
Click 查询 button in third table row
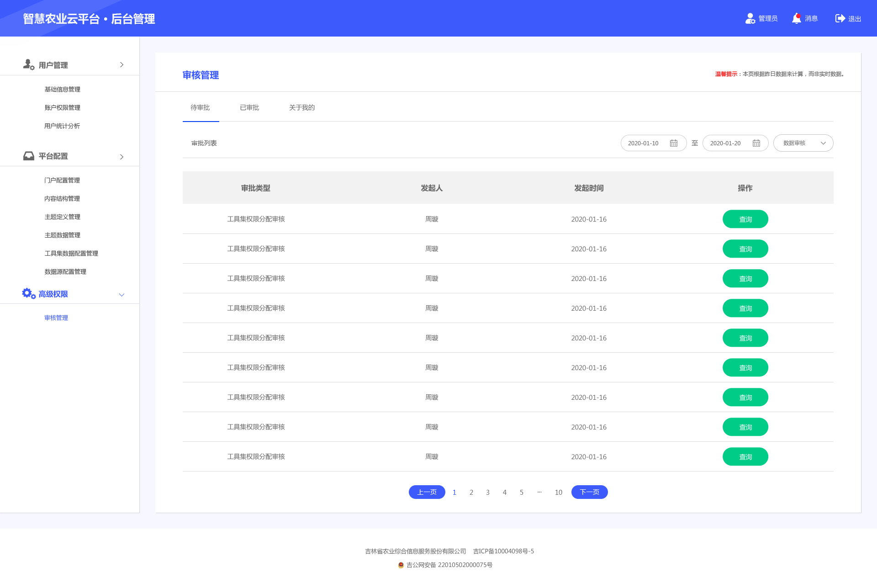pyautogui.click(x=745, y=278)
